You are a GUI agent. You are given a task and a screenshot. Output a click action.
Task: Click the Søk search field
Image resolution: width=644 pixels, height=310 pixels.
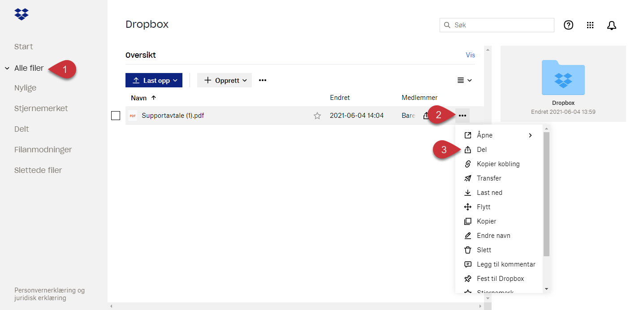pyautogui.click(x=497, y=25)
